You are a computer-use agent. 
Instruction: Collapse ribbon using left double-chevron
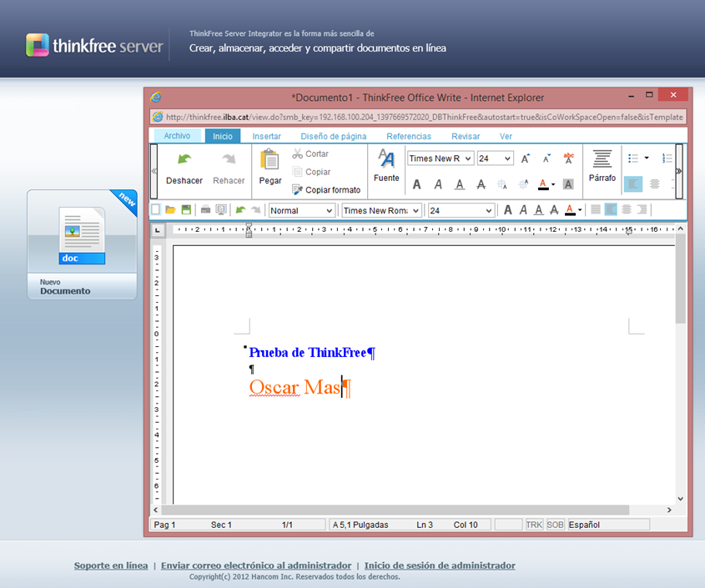(x=154, y=171)
